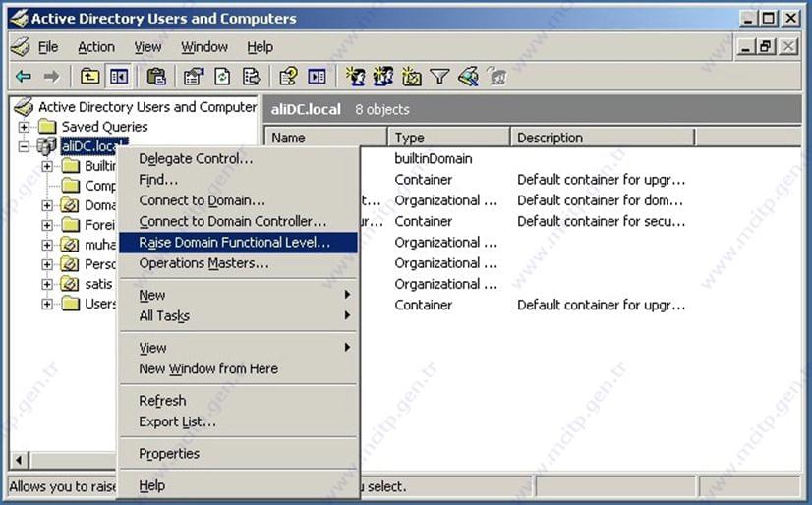
Task: Click the Refresh toolbar icon
Action: pyautogui.click(x=223, y=77)
